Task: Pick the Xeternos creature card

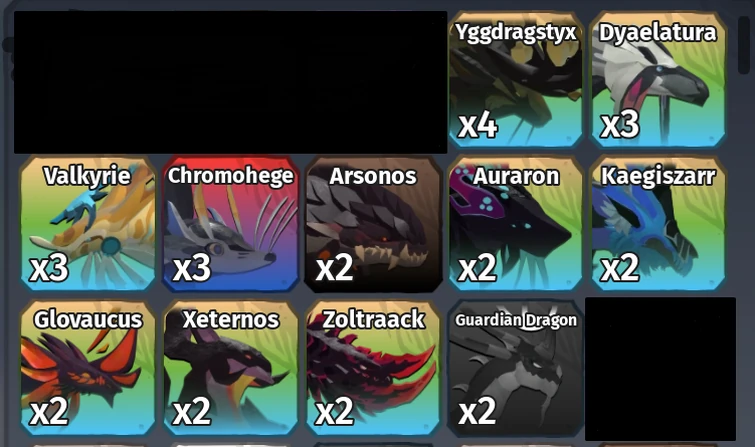Action: point(231,368)
